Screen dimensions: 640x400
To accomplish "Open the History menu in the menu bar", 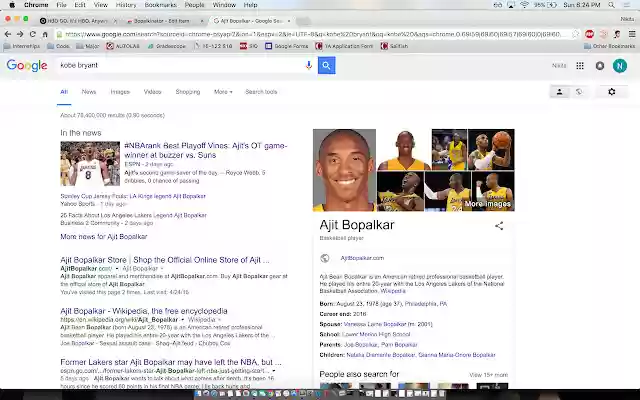I will pos(126,5).
